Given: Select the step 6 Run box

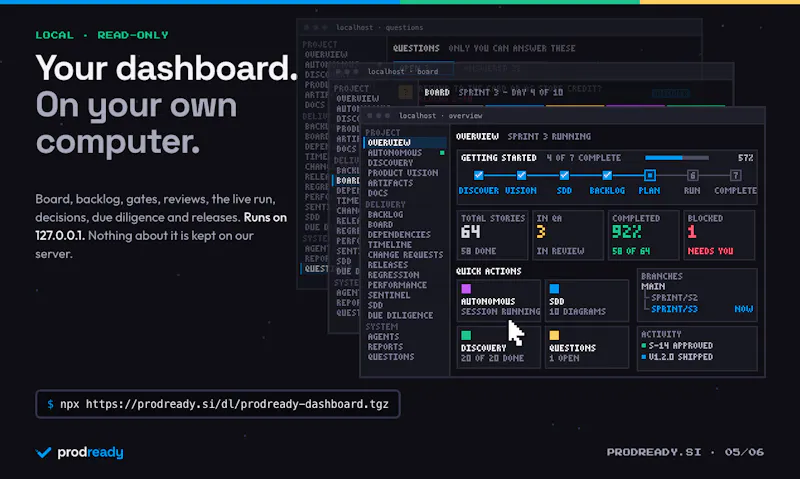Looking at the screenshot, I should click(692, 175).
